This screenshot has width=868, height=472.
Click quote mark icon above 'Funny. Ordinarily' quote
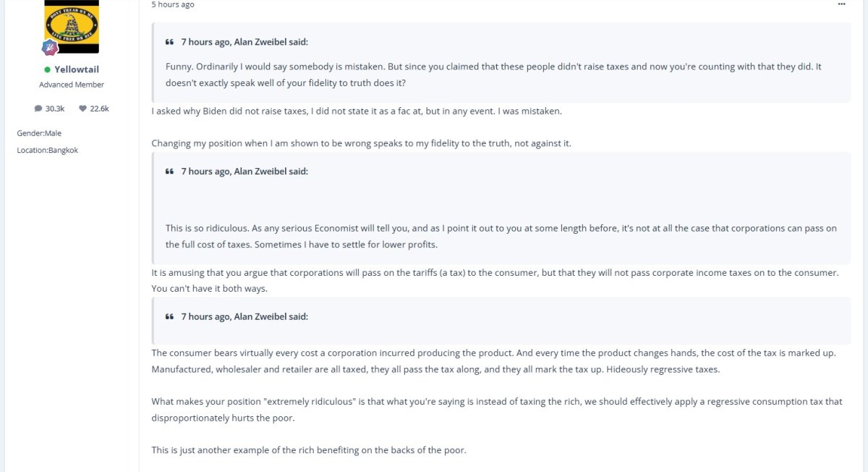[x=170, y=42]
